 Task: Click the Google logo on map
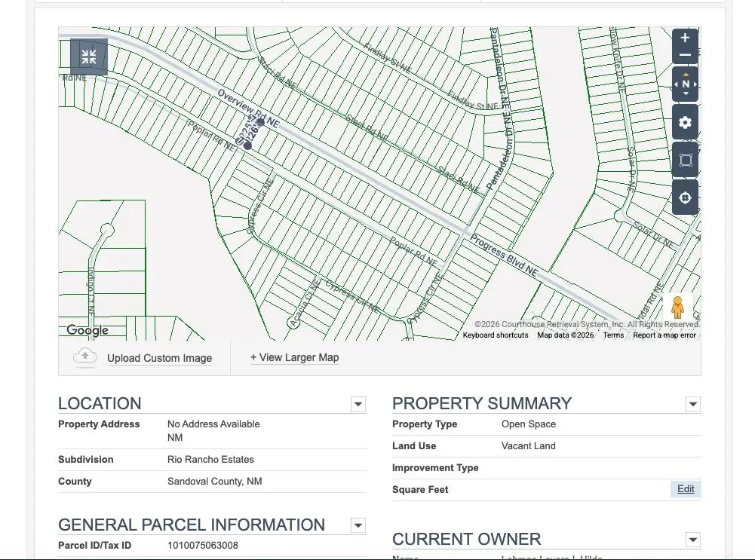pyautogui.click(x=87, y=330)
